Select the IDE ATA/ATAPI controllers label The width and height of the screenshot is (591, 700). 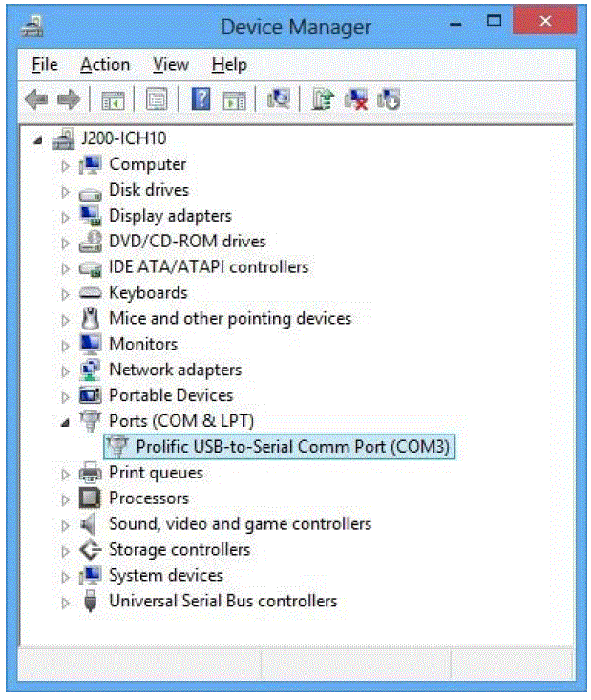tap(209, 267)
